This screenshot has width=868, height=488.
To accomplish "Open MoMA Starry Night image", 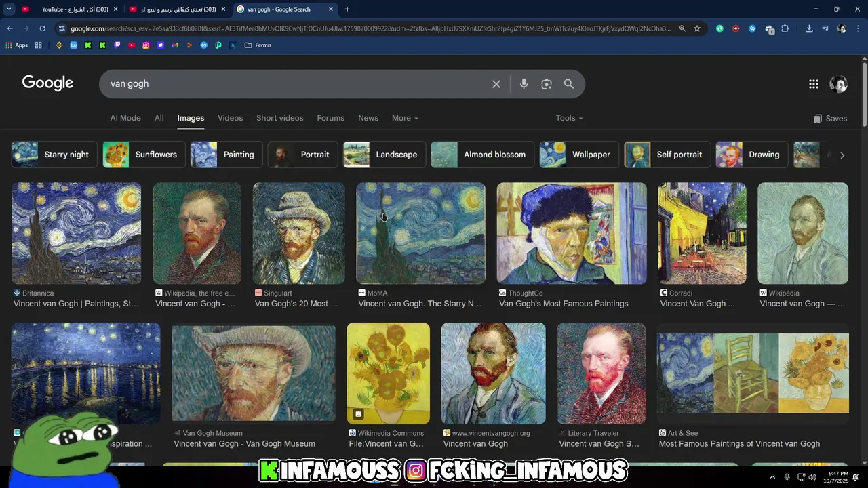I will coord(420,233).
